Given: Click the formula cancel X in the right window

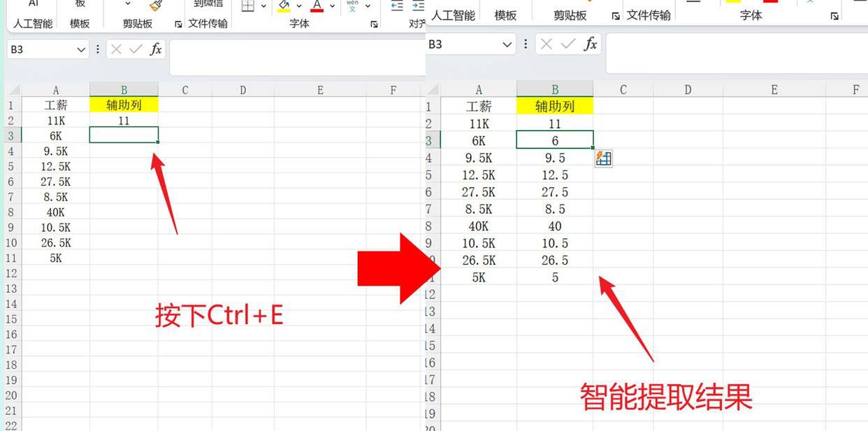Looking at the screenshot, I should tap(547, 44).
